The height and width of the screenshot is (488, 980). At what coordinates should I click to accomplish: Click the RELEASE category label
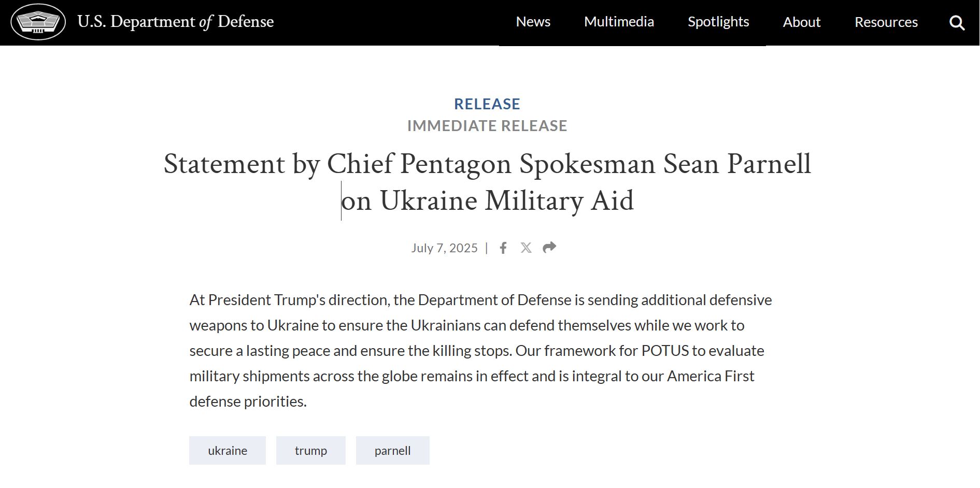pyautogui.click(x=487, y=104)
